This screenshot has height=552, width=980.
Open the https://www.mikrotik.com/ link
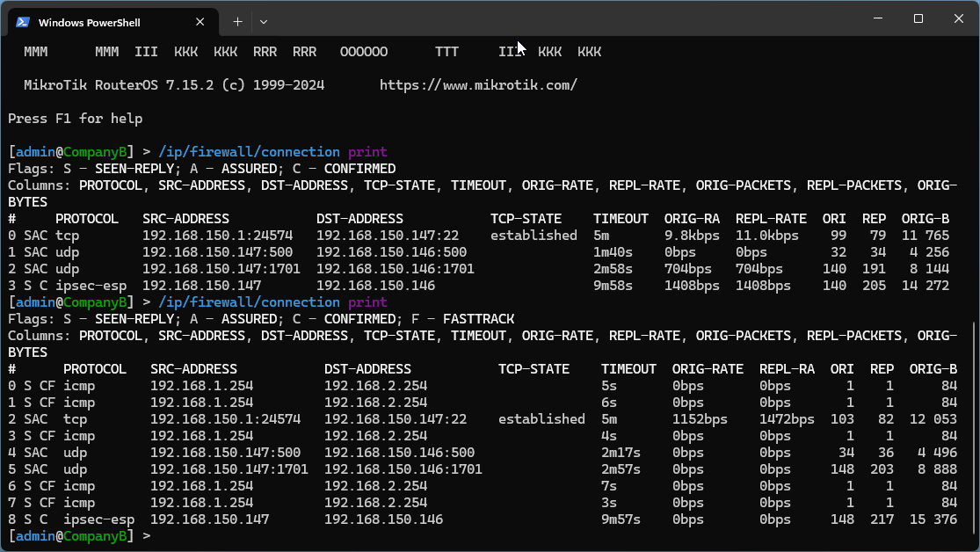478,84
